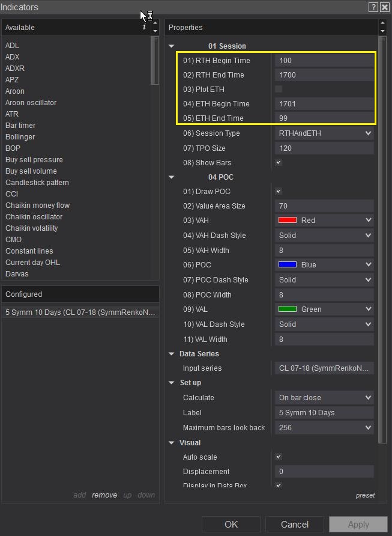
Task: Select Chaikin money flow indicator
Action: [x=37, y=206]
